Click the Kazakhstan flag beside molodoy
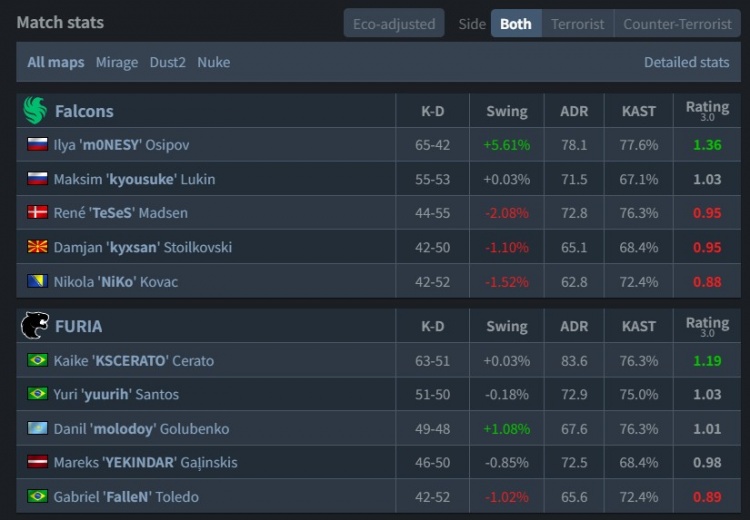This screenshot has width=750, height=520. click(x=38, y=428)
